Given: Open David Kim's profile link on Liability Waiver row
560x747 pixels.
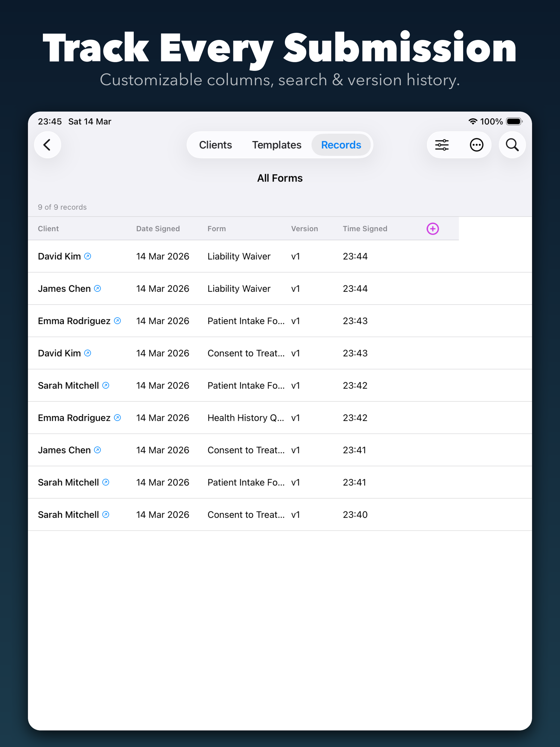Looking at the screenshot, I should (87, 256).
